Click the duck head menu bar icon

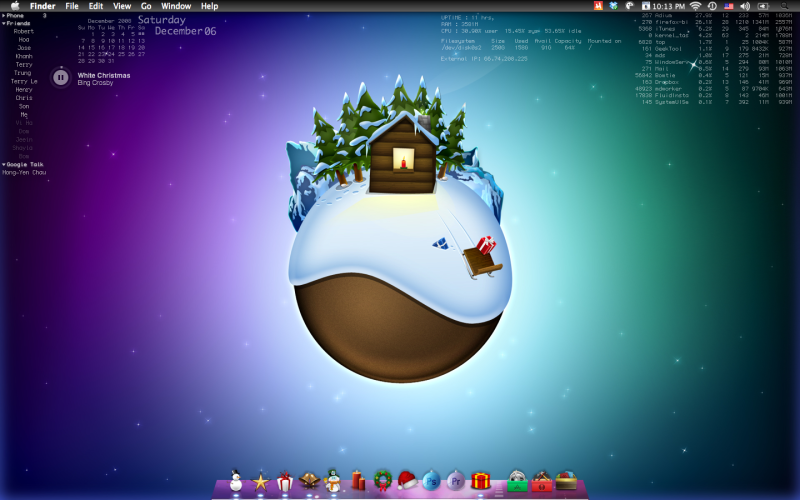coord(630,6)
